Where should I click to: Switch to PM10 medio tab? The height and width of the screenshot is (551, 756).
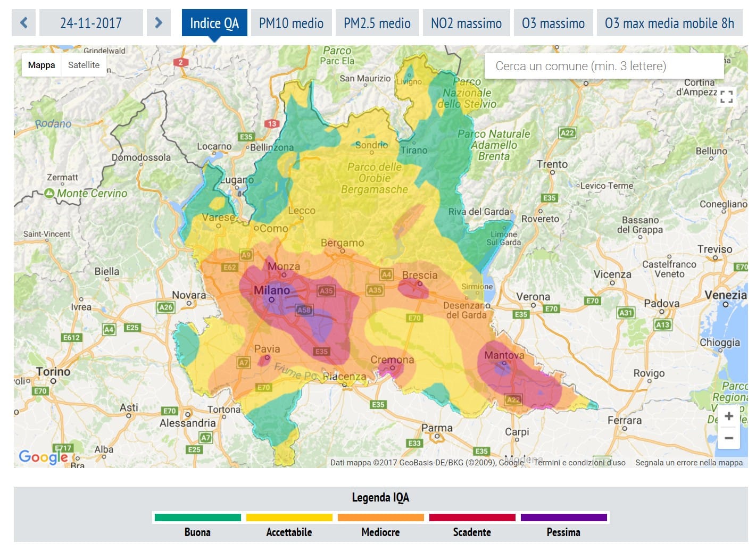click(x=291, y=23)
